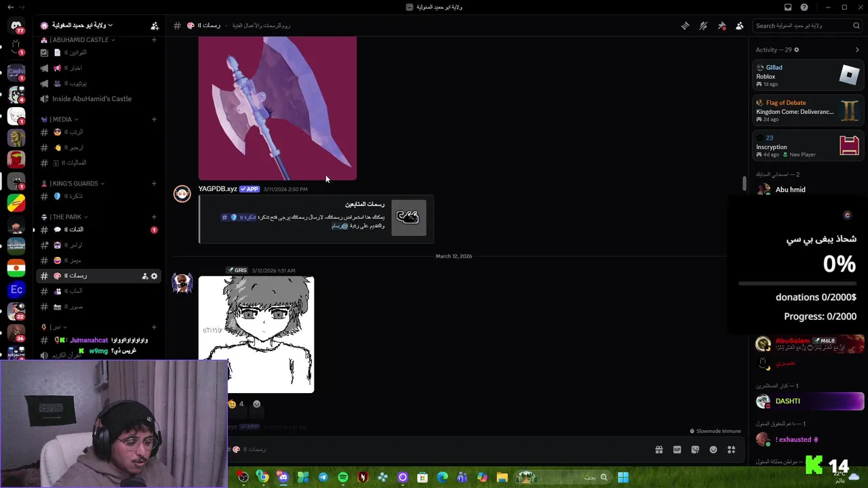Select member Abu hmid

[790, 190]
